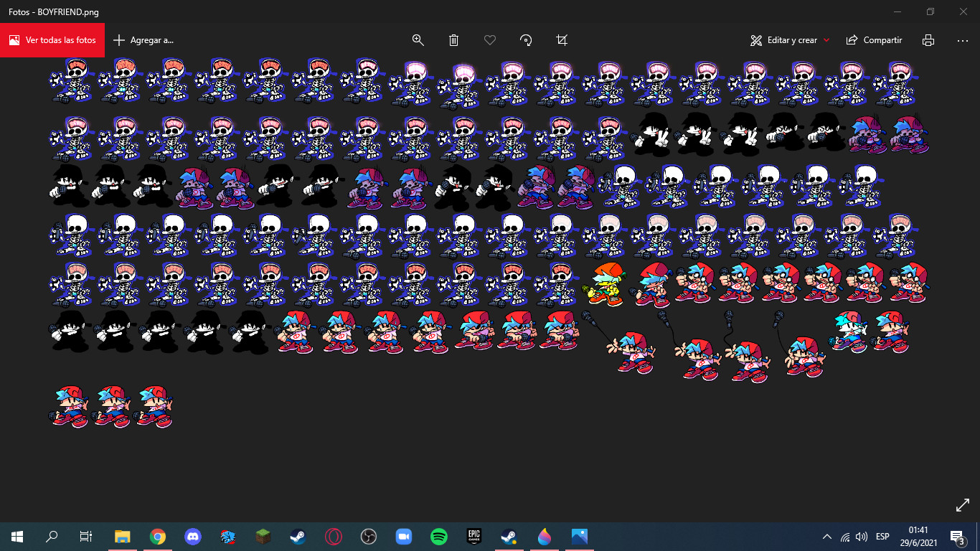Print the photo using the printer icon
Screen dimensions: 980x551
click(x=928, y=40)
